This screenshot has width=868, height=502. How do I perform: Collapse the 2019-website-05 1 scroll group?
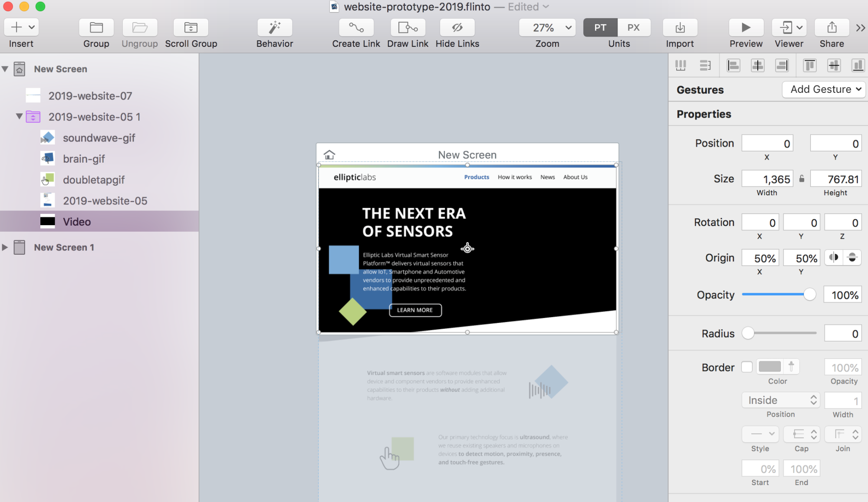click(19, 116)
